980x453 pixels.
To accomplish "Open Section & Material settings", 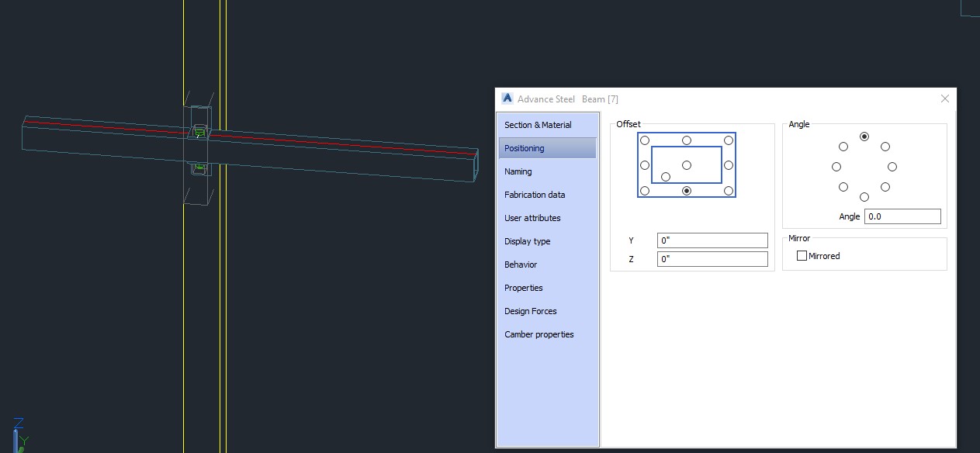I will (538, 125).
